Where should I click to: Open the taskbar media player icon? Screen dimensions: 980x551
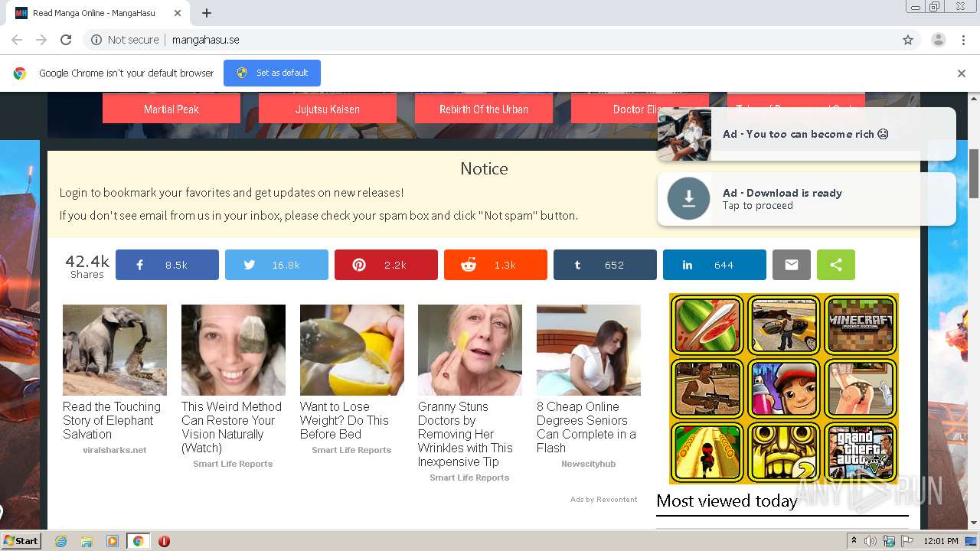(x=113, y=541)
